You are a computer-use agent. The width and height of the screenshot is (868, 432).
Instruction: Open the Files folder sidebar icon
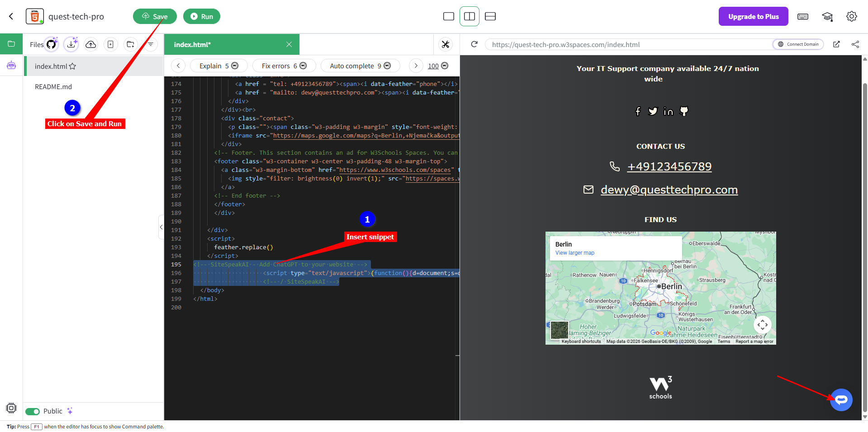(11, 44)
